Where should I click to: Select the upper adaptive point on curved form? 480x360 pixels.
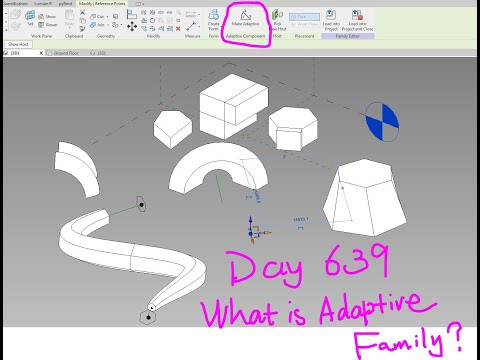(141, 204)
